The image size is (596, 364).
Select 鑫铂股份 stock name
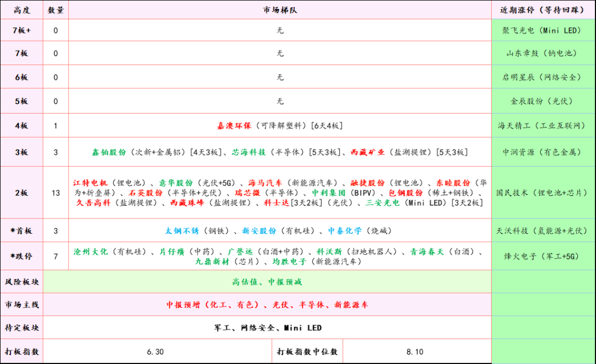click(x=109, y=152)
